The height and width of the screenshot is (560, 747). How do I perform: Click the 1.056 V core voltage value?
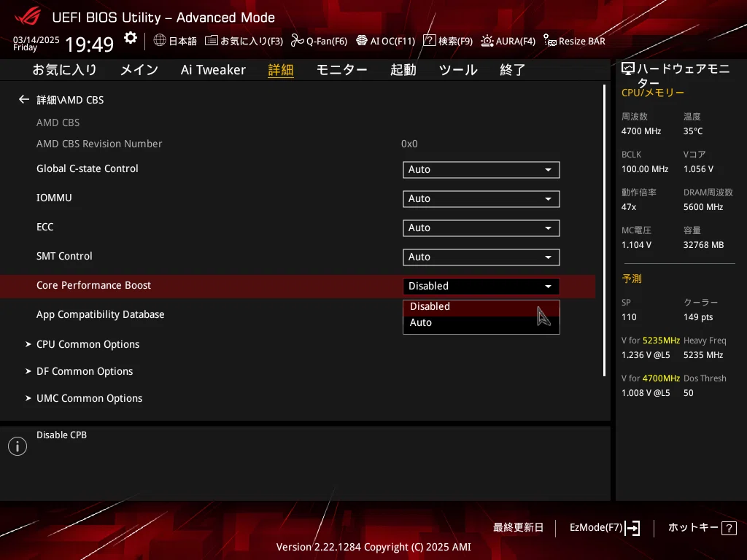[698, 169]
